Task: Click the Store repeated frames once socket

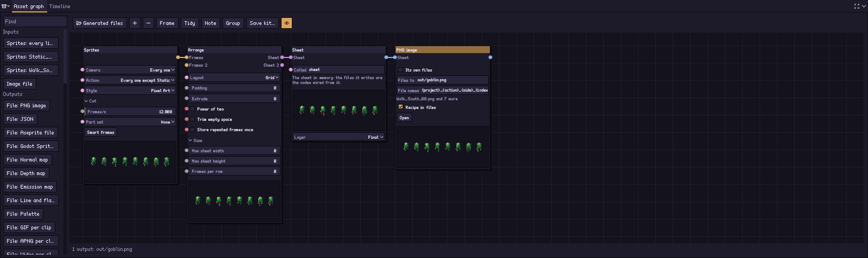Action: click(x=187, y=130)
